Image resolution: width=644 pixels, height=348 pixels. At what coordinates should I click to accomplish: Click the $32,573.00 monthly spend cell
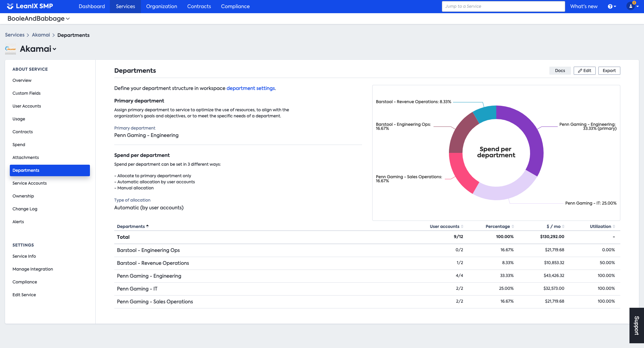tap(554, 288)
